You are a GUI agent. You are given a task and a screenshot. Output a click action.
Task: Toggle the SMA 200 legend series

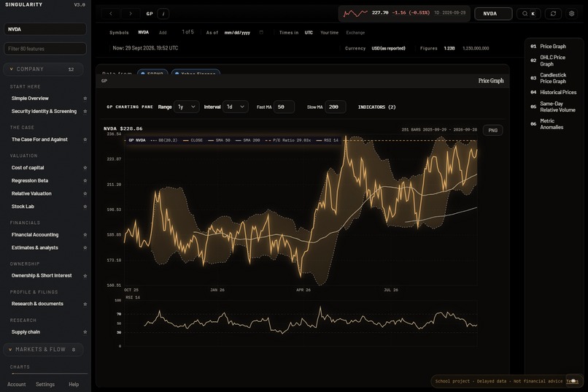click(x=247, y=140)
